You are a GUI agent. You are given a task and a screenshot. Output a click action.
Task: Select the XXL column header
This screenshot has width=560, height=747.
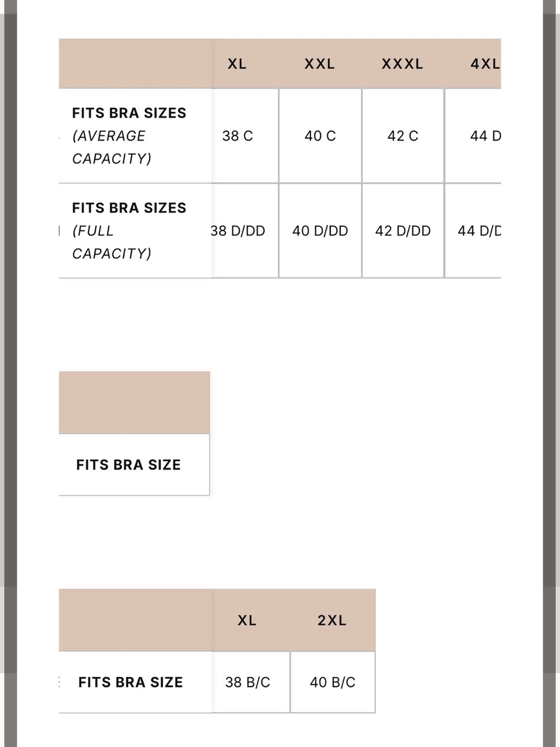click(320, 64)
